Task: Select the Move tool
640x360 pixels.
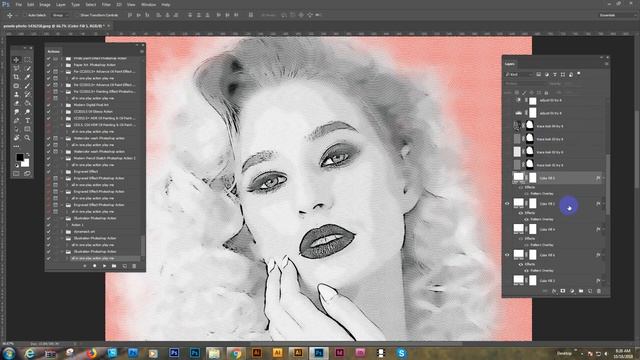Action: click(16, 60)
